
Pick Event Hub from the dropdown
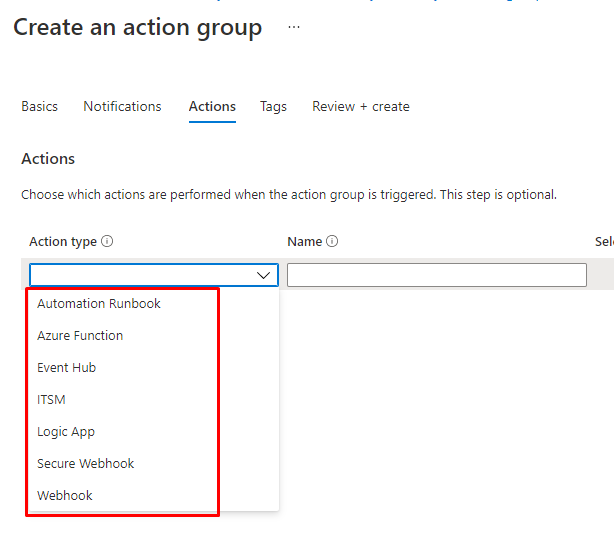[67, 368]
